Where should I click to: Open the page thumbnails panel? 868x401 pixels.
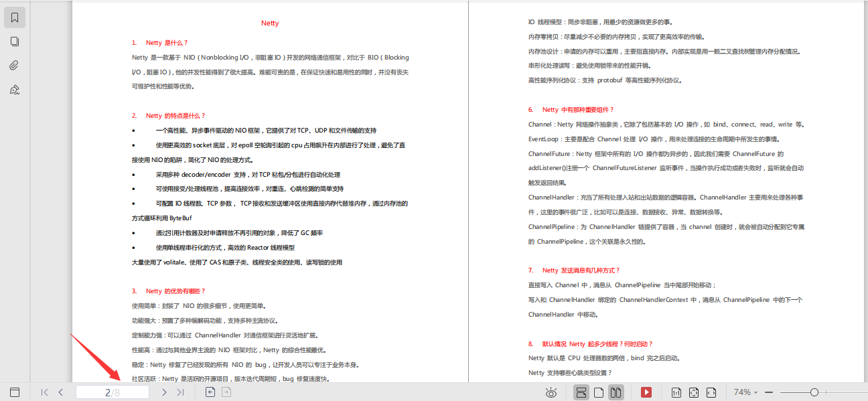point(15,42)
